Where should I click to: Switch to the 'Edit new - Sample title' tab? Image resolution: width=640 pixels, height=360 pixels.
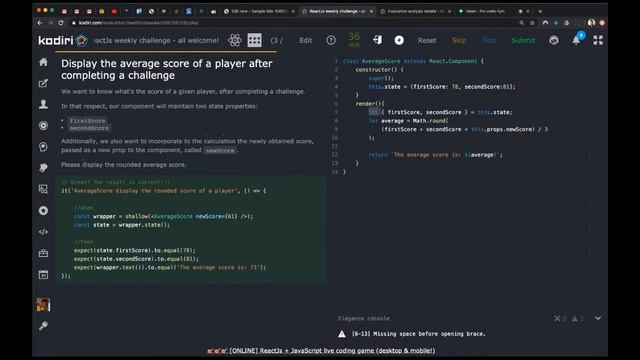(259, 11)
